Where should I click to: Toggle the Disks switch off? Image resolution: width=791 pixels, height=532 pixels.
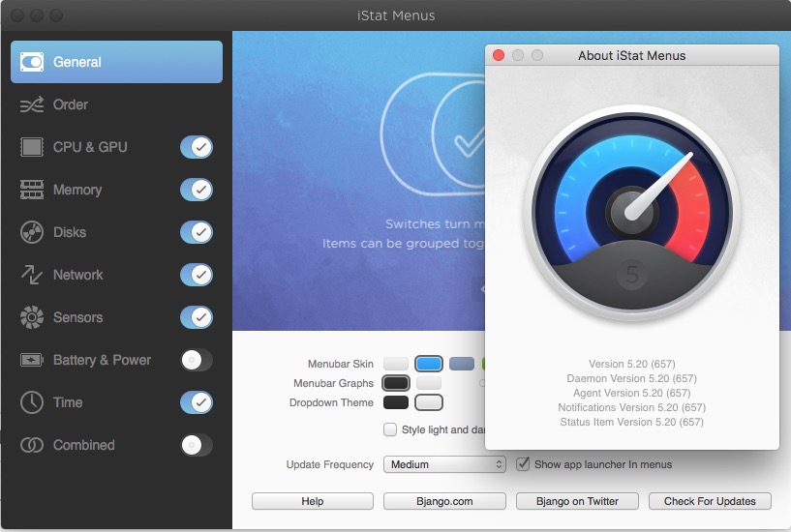click(x=197, y=232)
